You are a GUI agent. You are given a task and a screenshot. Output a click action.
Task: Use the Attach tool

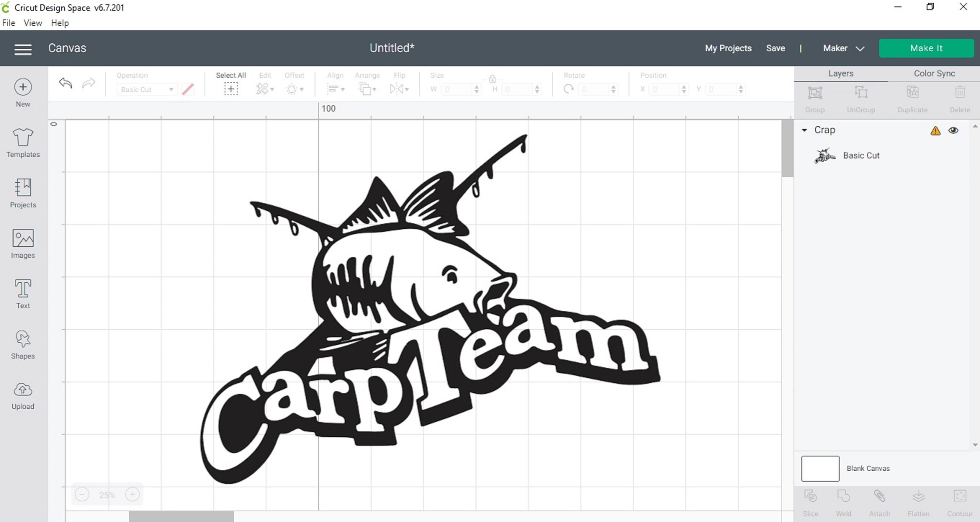879,498
